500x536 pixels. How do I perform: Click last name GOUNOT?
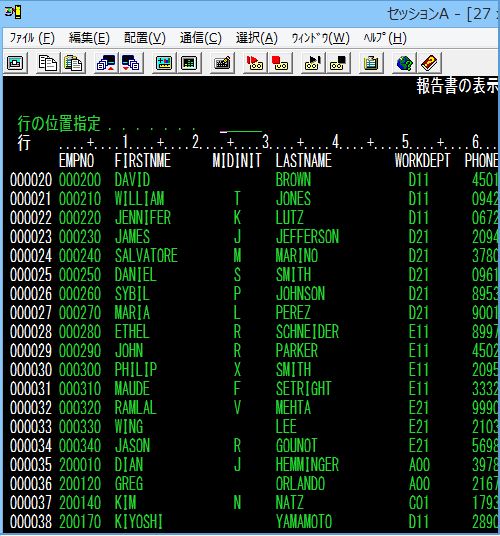(296, 445)
